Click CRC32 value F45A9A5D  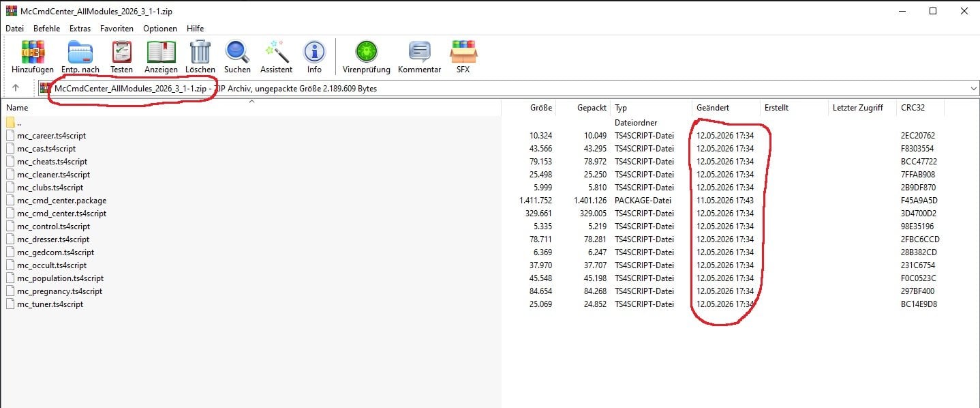pyautogui.click(x=919, y=201)
